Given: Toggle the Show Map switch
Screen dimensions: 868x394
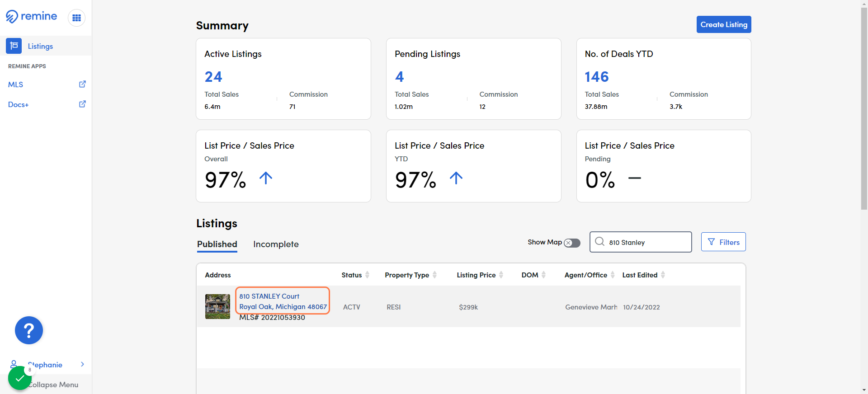Looking at the screenshot, I should pyautogui.click(x=572, y=243).
